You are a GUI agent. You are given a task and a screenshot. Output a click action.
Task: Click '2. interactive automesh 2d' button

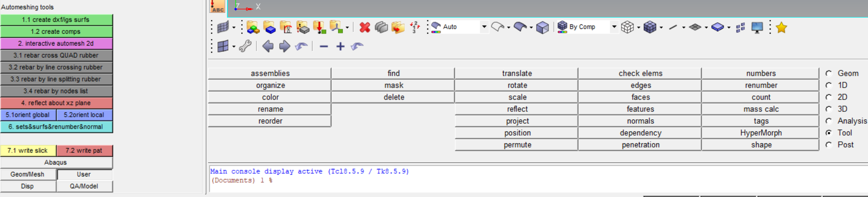click(57, 43)
